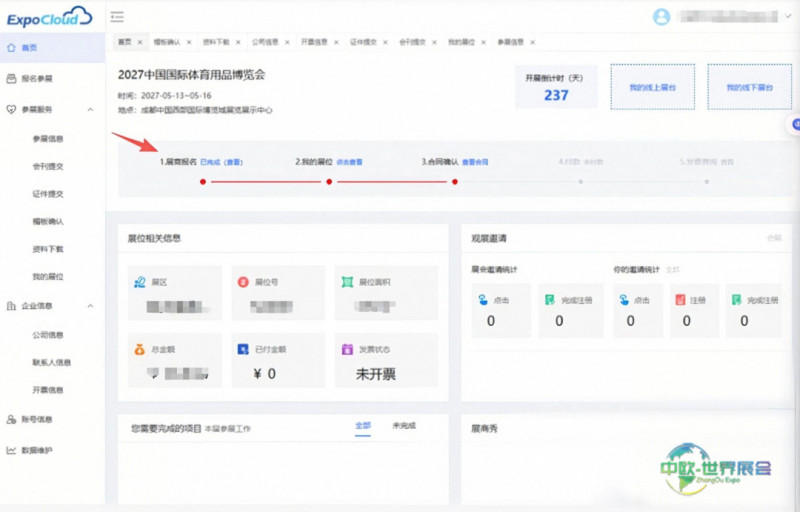
Task: Click the user avatar icon at top right
Action: click(661, 17)
